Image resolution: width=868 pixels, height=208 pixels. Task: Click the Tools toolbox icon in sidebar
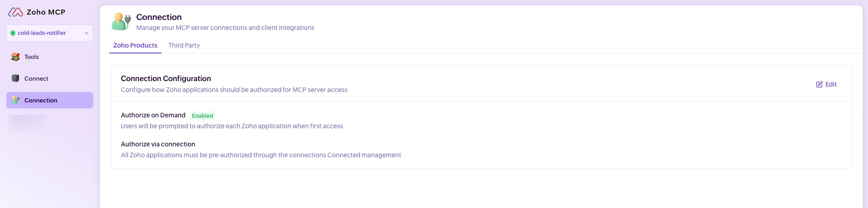pyautogui.click(x=15, y=57)
